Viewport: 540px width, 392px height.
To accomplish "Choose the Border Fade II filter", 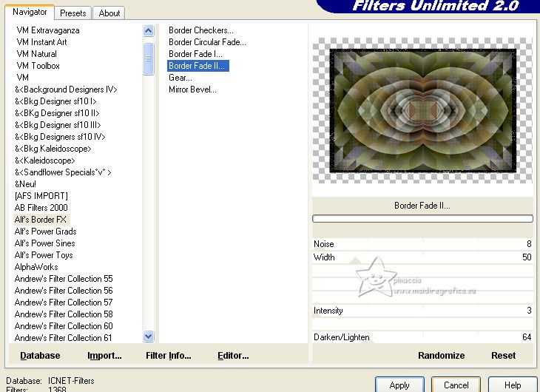I will [x=198, y=66].
